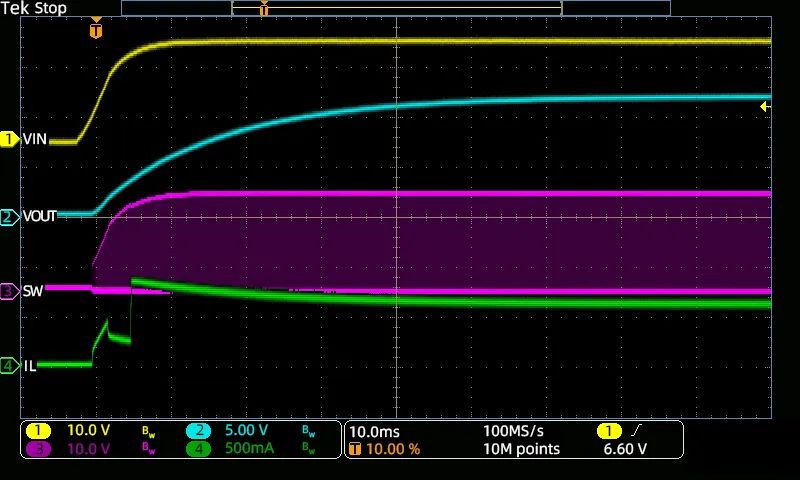Click the IL waveform label
This screenshot has width=800, height=480.
[x=30, y=366]
